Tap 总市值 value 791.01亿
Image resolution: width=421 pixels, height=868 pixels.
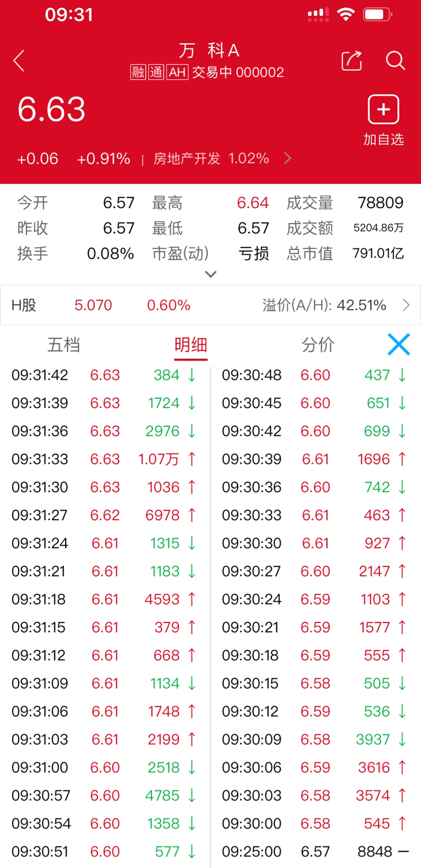coord(378,253)
